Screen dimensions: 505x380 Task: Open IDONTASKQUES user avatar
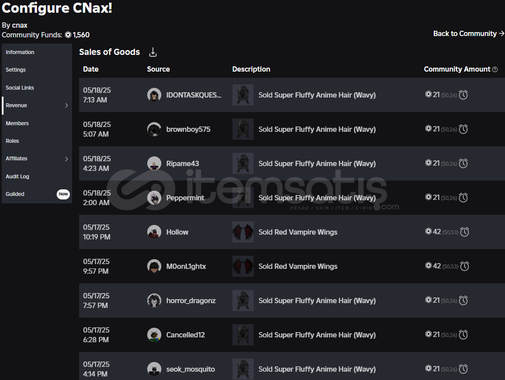pyautogui.click(x=154, y=95)
